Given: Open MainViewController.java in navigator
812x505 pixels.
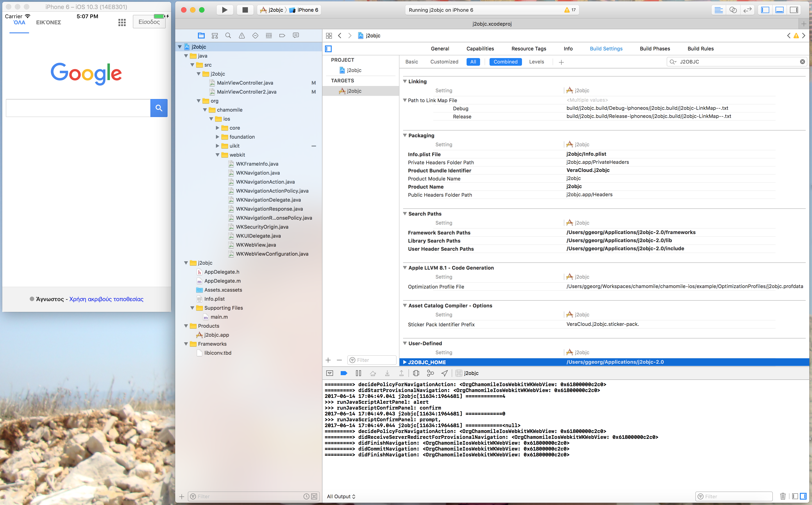Looking at the screenshot, I should coord(245,83).
